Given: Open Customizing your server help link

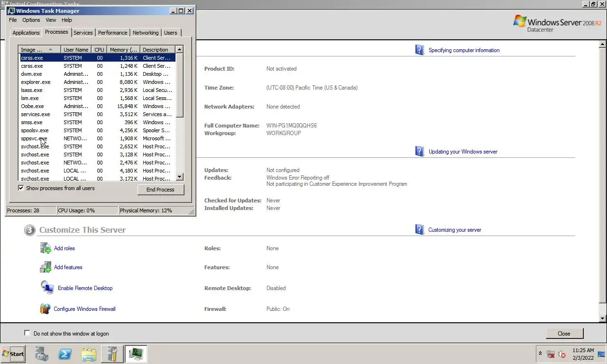Looking at the screenshot, I should tap(455, 230).
